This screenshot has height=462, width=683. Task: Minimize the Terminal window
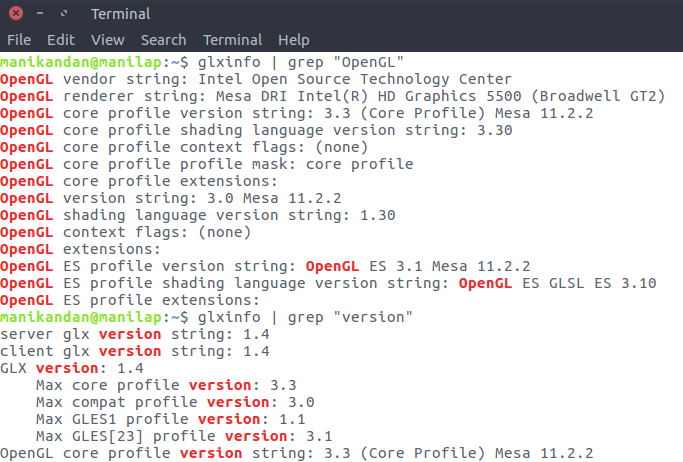pos(40,13)
